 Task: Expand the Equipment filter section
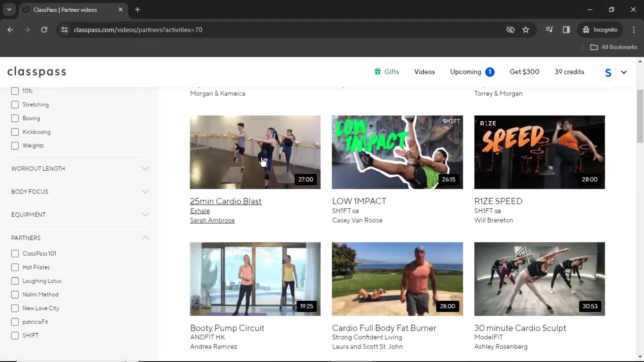coord(80,215)
